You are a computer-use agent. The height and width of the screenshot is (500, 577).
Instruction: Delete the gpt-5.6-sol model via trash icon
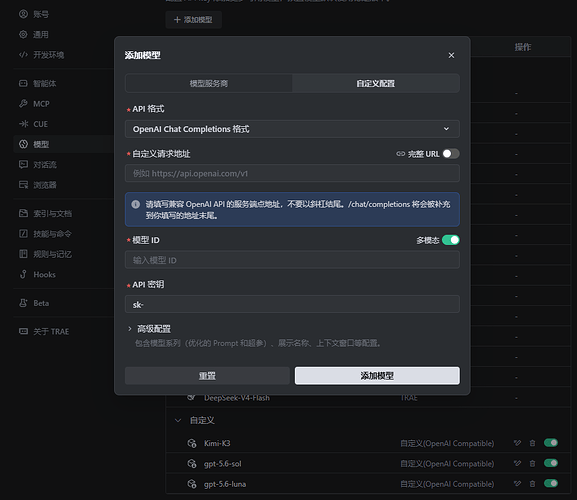point(532,464)
